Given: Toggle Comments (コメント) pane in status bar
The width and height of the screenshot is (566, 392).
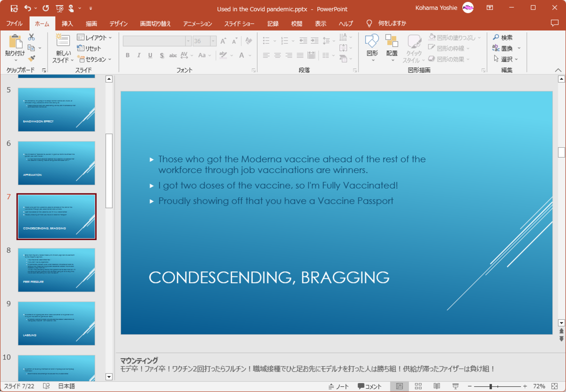Looking at the screenshot, I should tap(369, 386).
